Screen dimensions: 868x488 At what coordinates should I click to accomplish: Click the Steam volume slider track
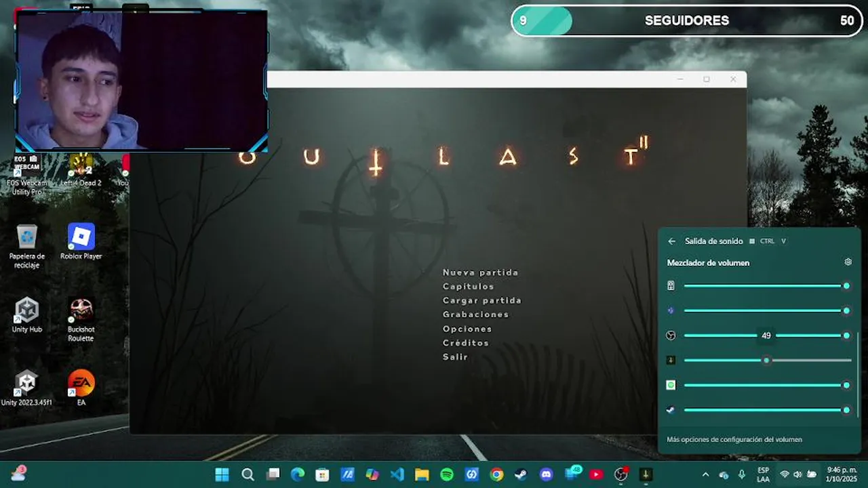point(766,409)
